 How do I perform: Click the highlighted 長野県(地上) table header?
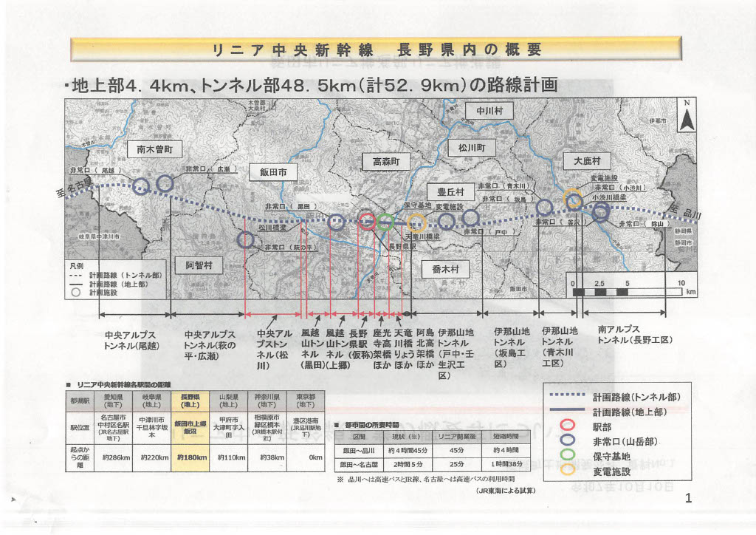[190, 401]
